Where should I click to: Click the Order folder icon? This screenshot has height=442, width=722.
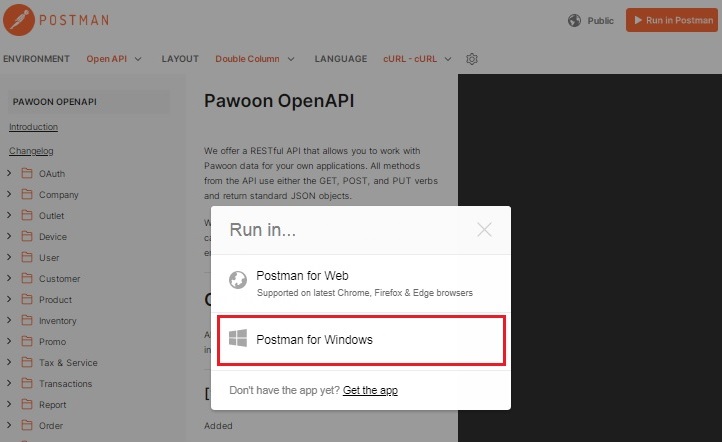27,425
